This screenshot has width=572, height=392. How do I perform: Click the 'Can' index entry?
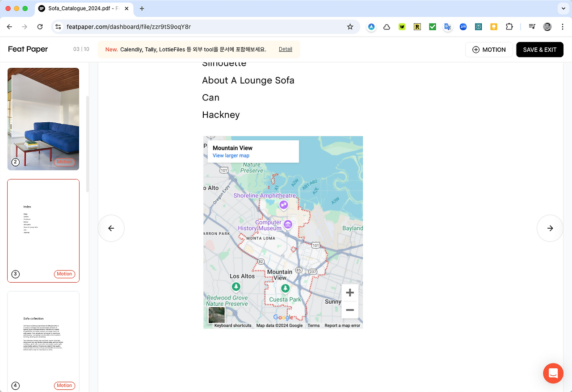[211, 97]
